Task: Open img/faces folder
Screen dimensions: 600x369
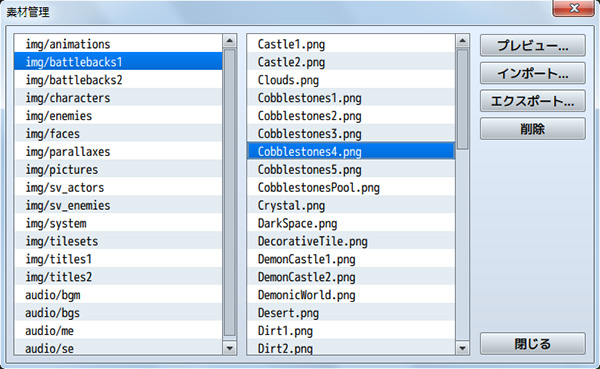Action: (x=118, y=134)
